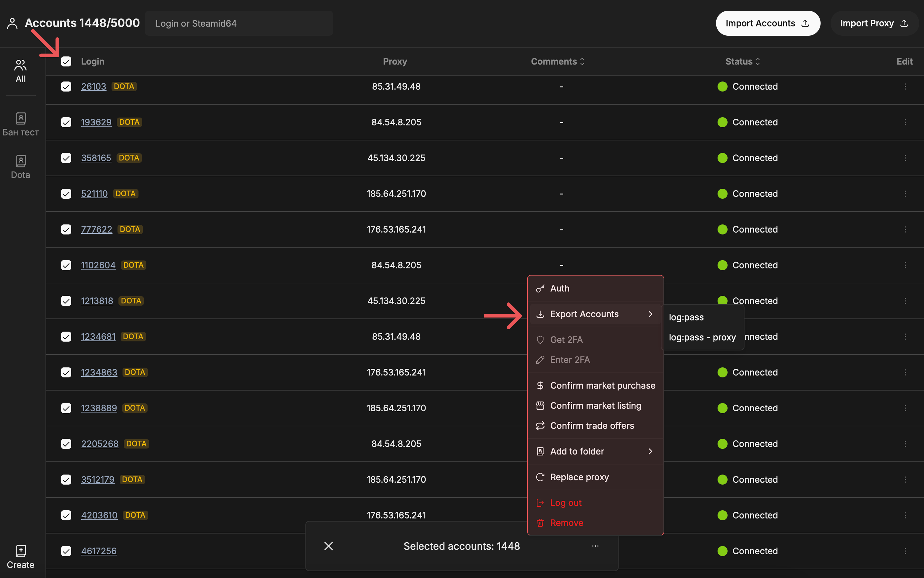This screenshot has width=924, height=578.
Task: Open edit menu for account 193629
Action: [905, 122]
